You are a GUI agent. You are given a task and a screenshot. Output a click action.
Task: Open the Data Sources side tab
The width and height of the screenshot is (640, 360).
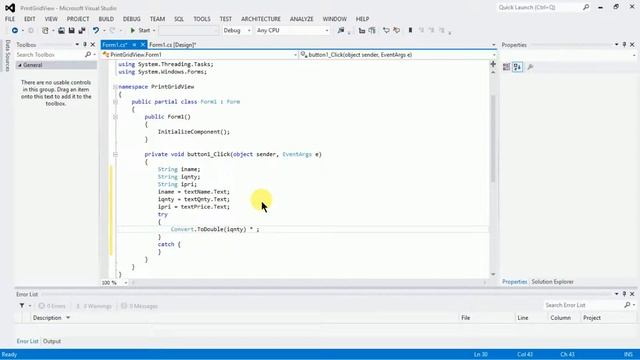(x=7, y=56)
